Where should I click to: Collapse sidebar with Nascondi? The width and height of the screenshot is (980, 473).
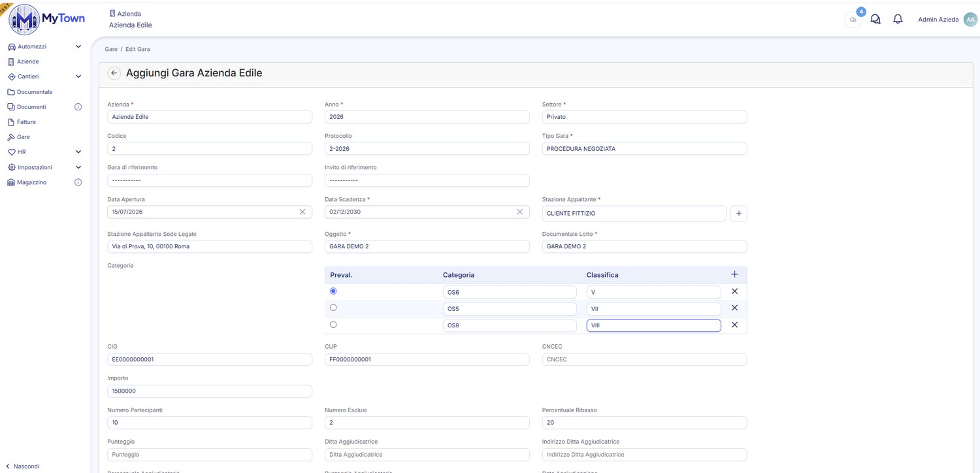click(22, 466)
